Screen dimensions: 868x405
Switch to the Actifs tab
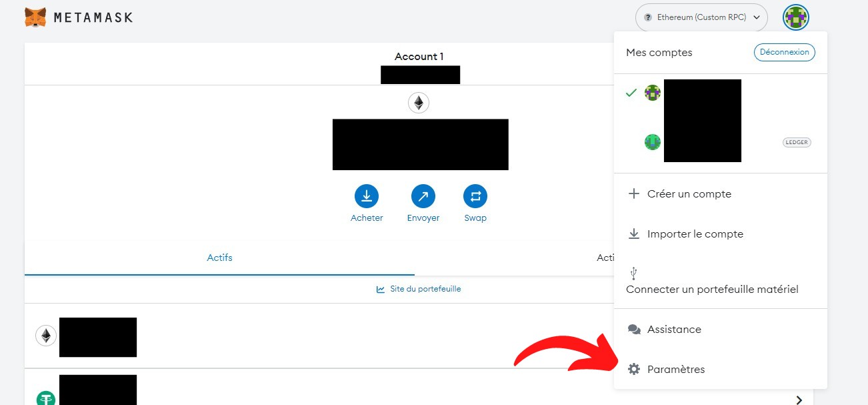tap(219, 258)
